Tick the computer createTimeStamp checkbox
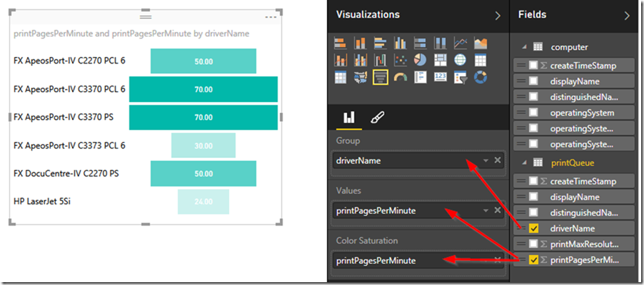The height and width of the screenshot is (285, 644). 533,65
